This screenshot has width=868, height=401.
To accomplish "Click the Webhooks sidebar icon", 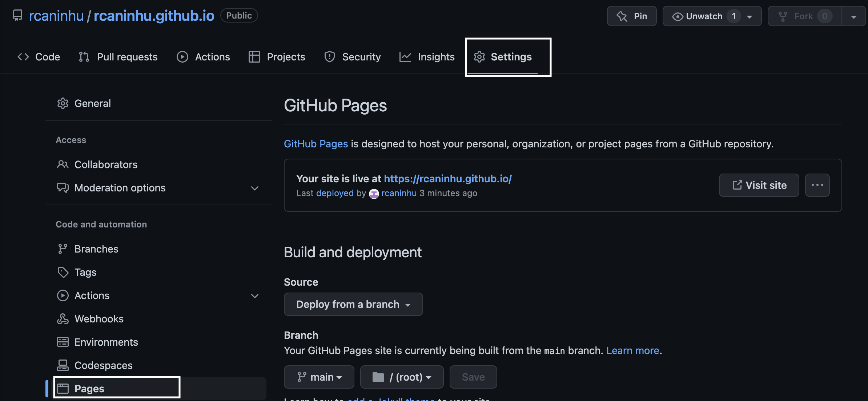I will (x=63, y=319).
